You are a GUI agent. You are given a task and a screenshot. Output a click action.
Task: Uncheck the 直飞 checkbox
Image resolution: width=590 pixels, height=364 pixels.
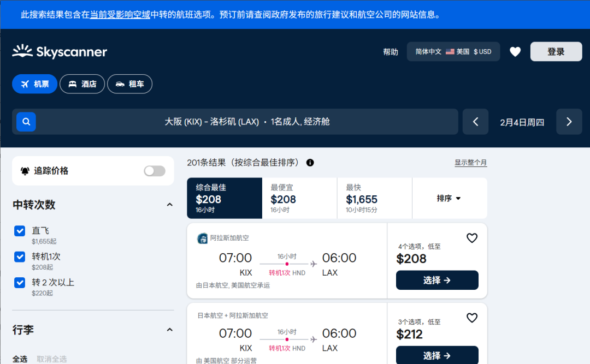(20, 231)
